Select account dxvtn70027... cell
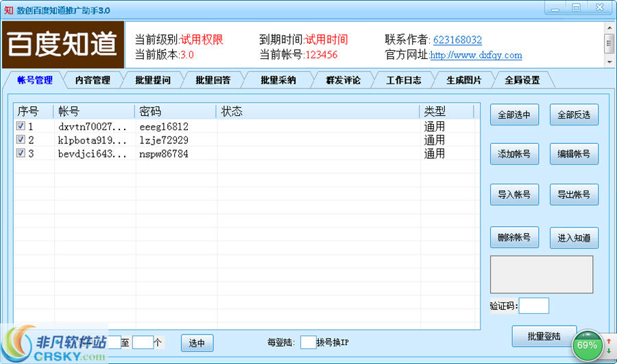The width and height of the screenshot is (617, 364). tap(92, 127)
